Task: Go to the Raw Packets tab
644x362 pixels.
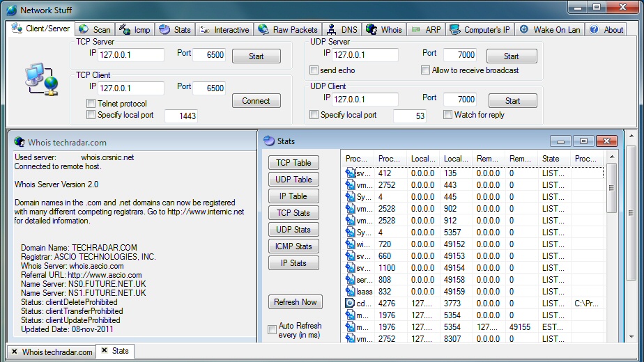Action: (287, 29)
